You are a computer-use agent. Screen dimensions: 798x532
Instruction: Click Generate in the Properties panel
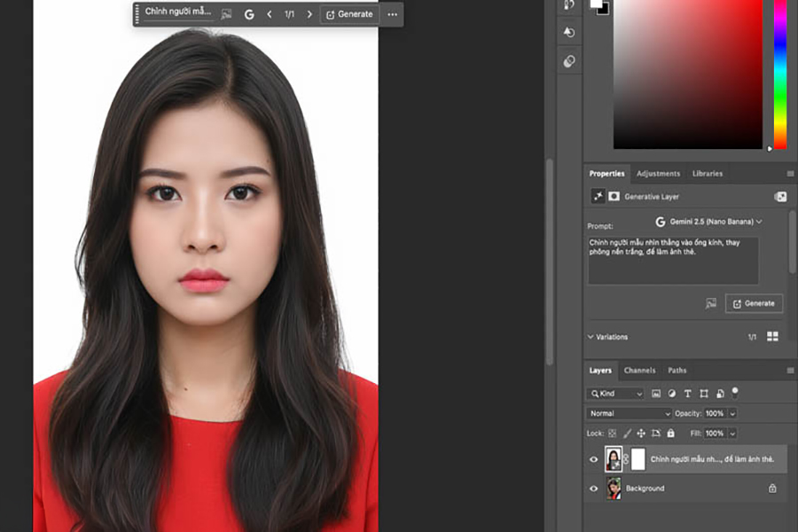coord(754,303)
